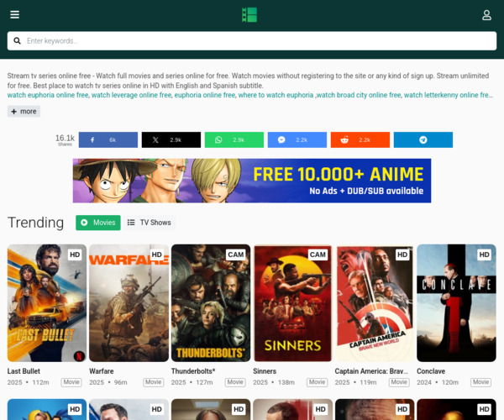Open the Sinners poster
This screenshot has height=420, width=504.
293,303
